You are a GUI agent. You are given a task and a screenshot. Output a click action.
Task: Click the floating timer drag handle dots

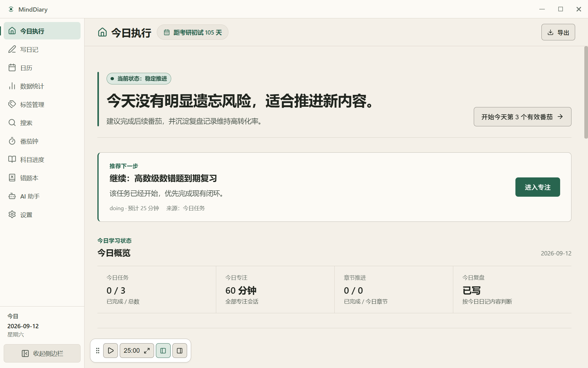pos(98,351)
